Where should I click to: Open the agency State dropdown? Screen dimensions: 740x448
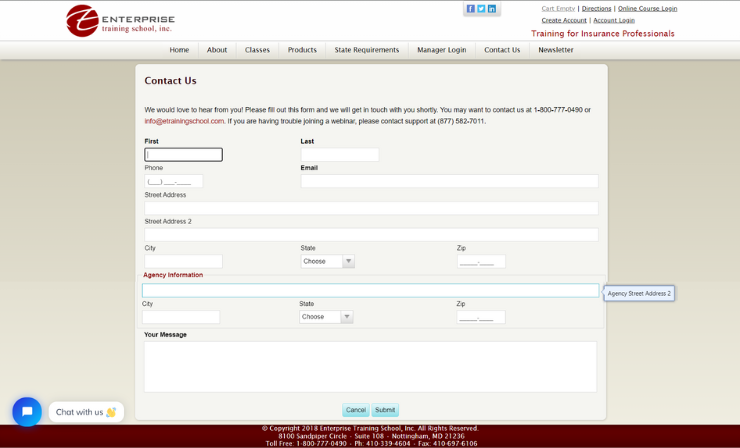326,317
